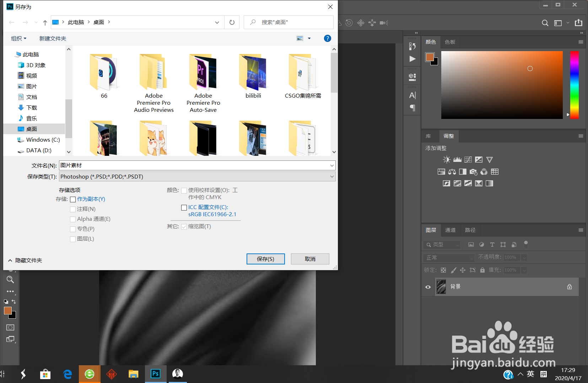Switch to the 通道 tab
The width and height of the screenshot is (588, 383).
coord(450,230)
